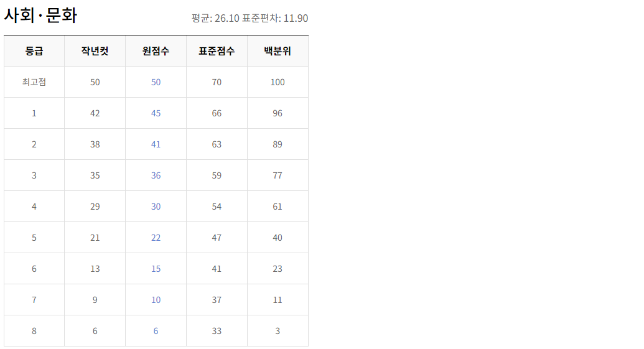Click 백분위 value 23
644x349 pixels.
coord(278,269)
